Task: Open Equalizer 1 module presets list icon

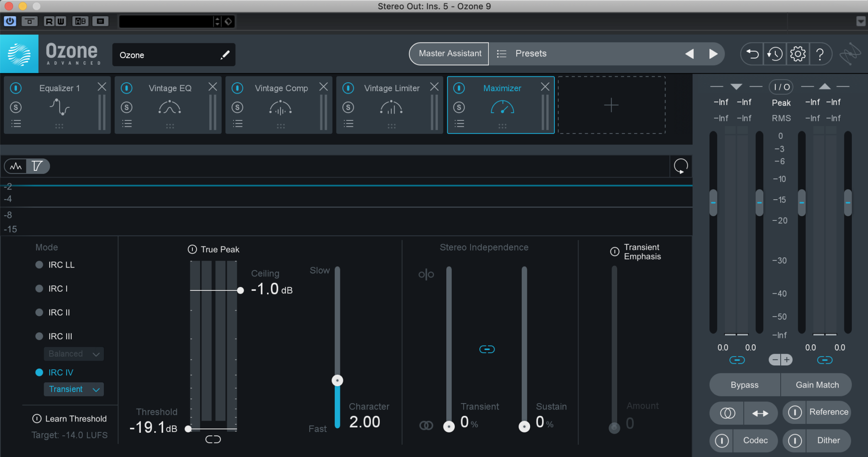Action: 16,124
